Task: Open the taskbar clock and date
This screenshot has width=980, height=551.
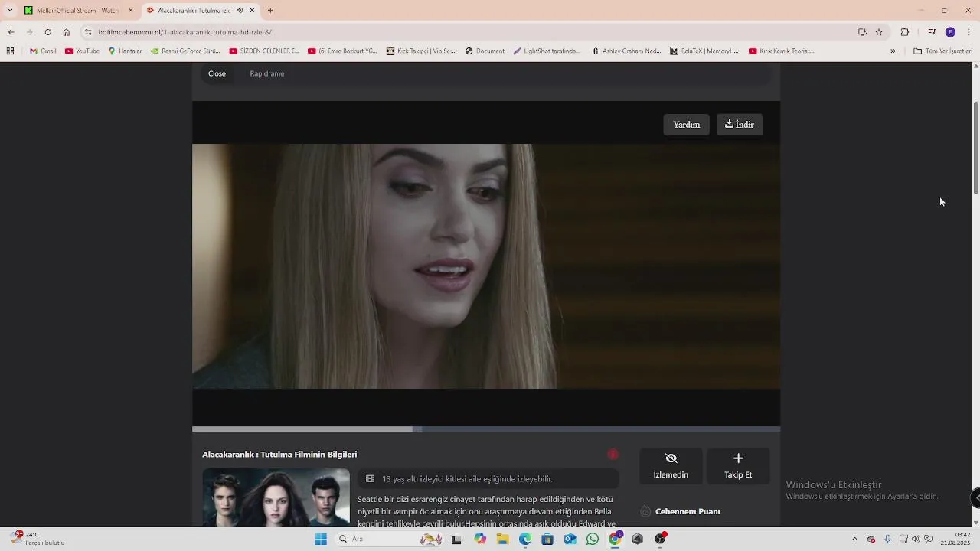Action: (957, 539)
